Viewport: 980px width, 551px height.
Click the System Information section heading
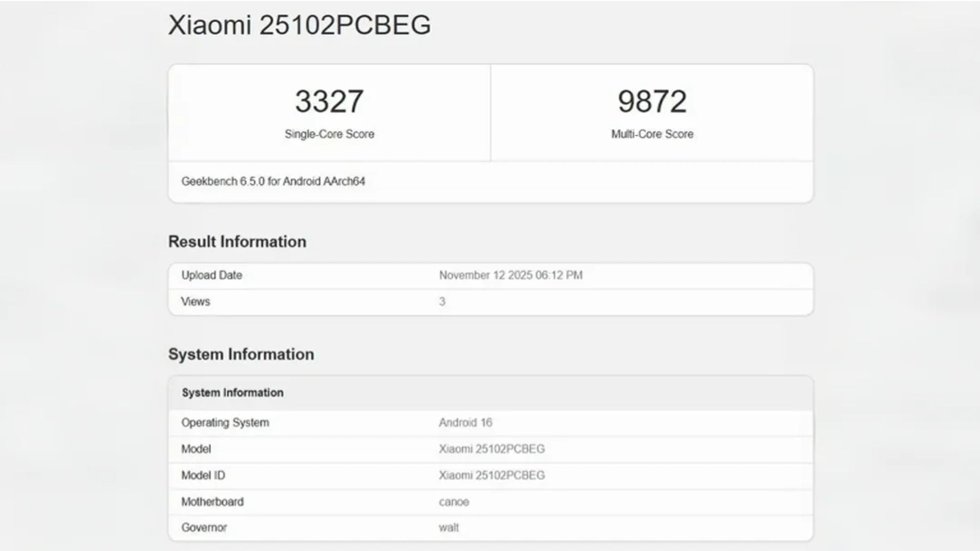coord(241,354)
